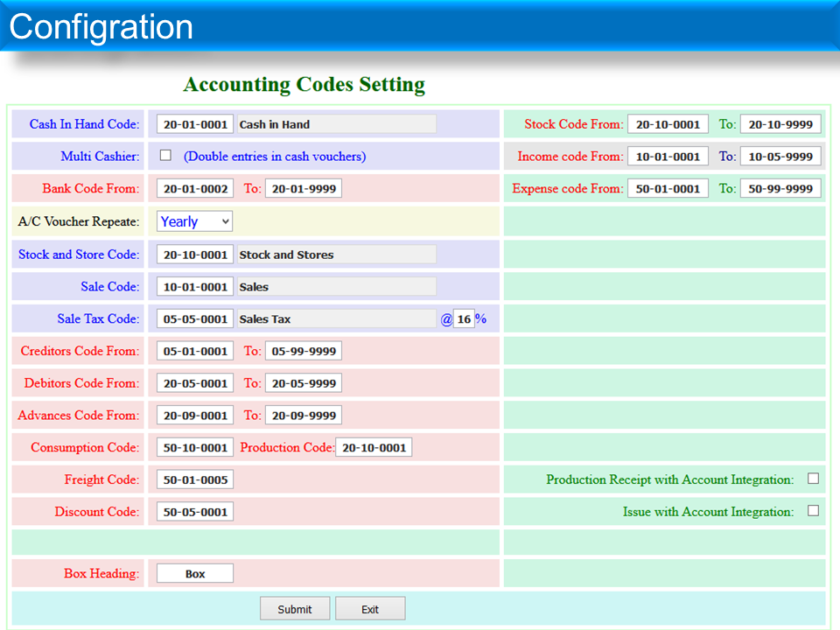Open the A/C Voucher Repeate dropdown
Screen dimensions: 840x630
click(x=195, y=221)
